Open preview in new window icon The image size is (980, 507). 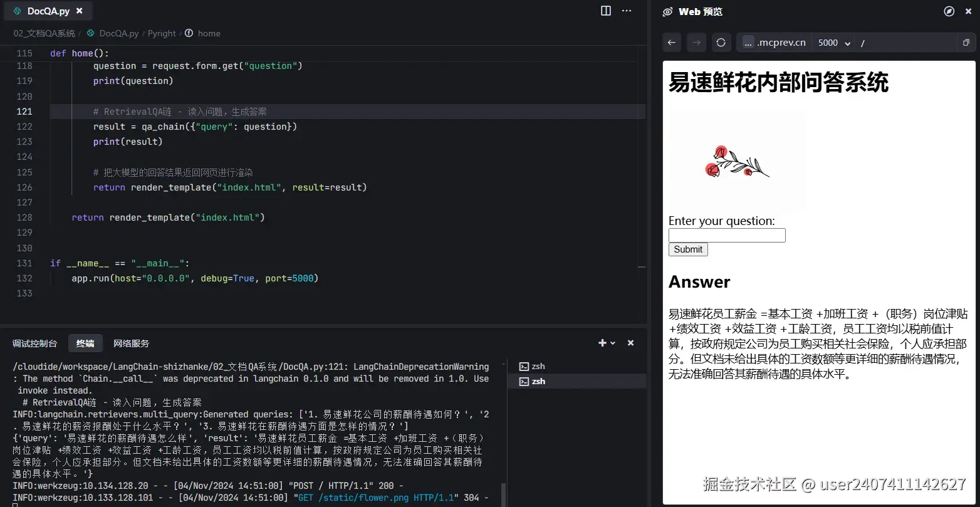[x=966, y=43]
